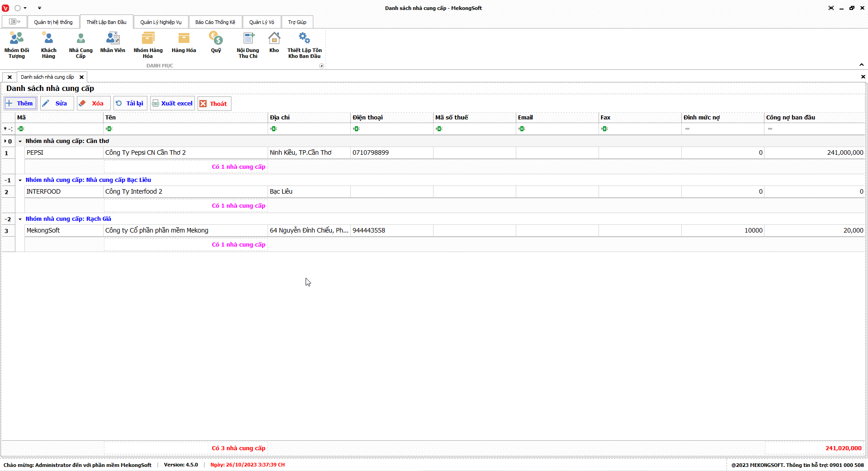The height and width of the screenshot is (471, 868).
Task: Select the MekongSoft supplier code cell
Action: pos(64,231)
